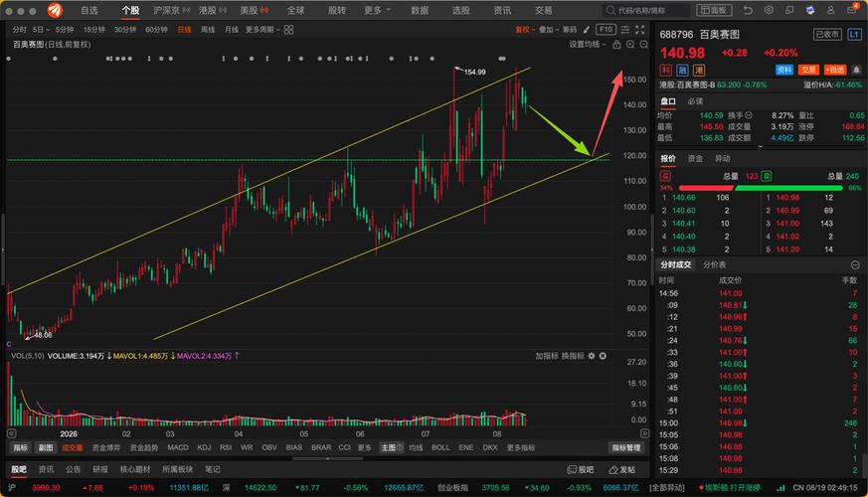Open the user account profile icon

(831, 10)
